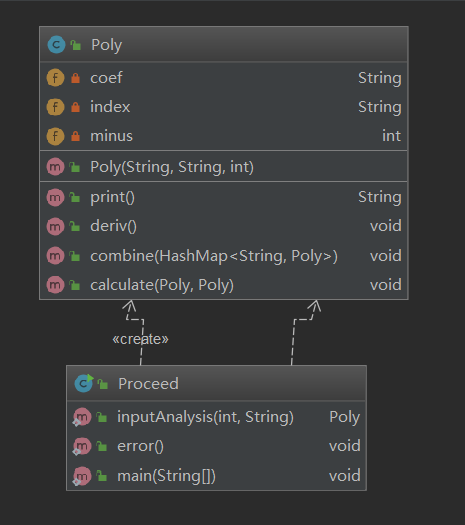Click the String type of coef
The height and width of the screenshot is (525, 465).
380,78
